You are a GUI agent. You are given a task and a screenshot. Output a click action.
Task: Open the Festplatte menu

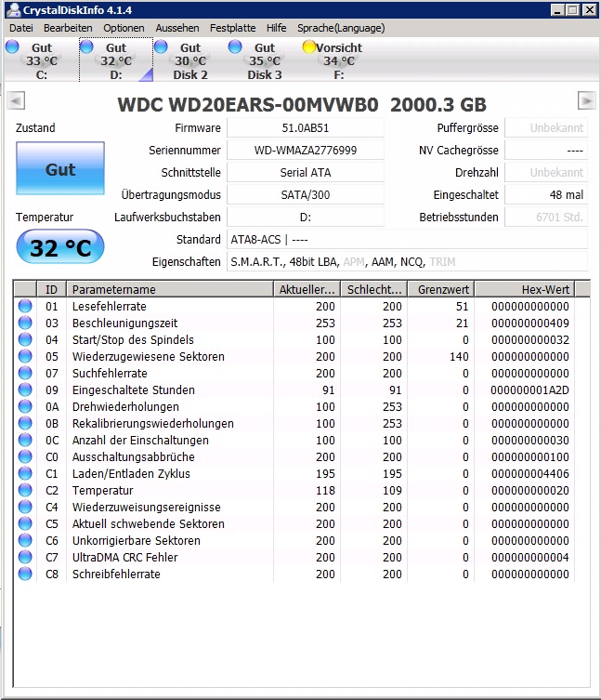pyautogui.click(x=232, y=28)
